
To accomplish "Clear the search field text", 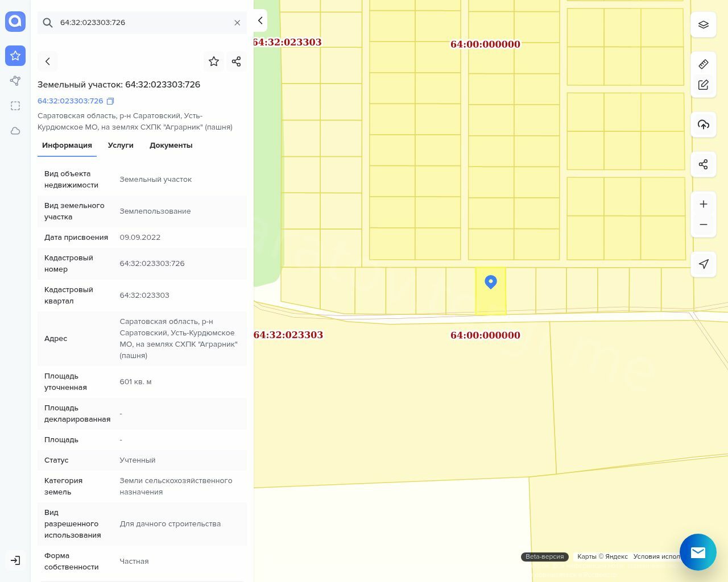I will click(237, 23).
